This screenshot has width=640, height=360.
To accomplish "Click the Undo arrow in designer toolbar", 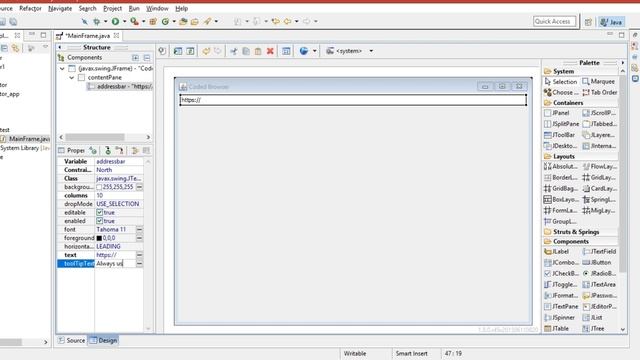I will [x=206, y=51].
